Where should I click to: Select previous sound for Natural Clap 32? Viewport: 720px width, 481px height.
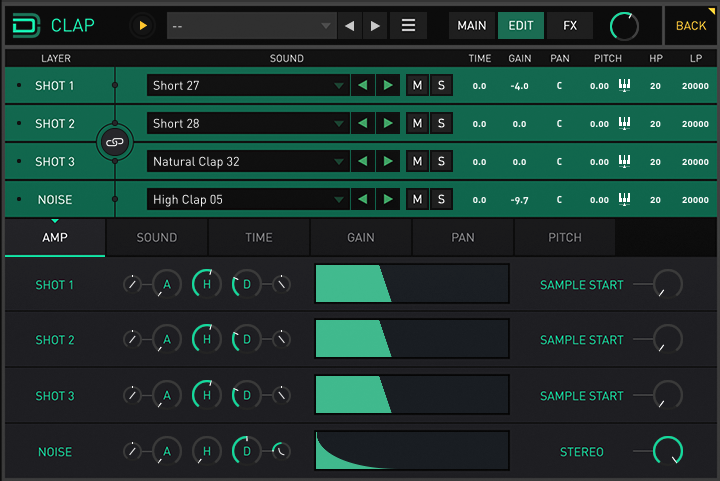pyautogui.click(x=363, y=162)
